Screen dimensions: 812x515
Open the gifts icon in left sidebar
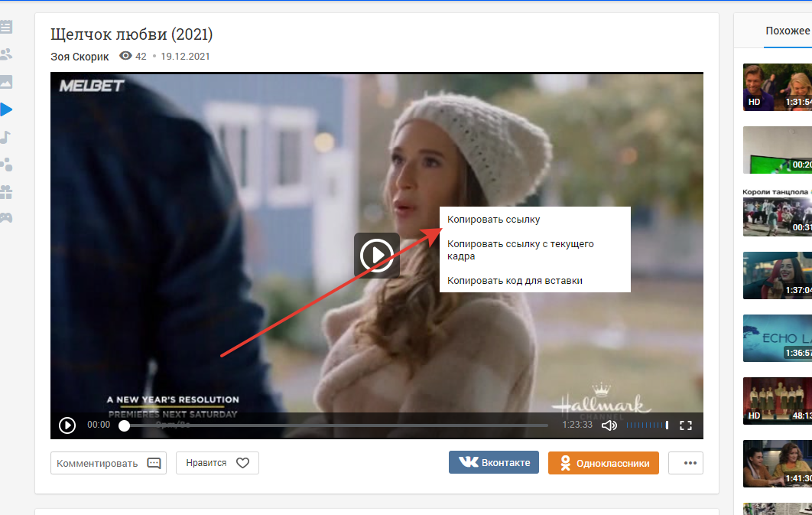[x=5, y=192]
